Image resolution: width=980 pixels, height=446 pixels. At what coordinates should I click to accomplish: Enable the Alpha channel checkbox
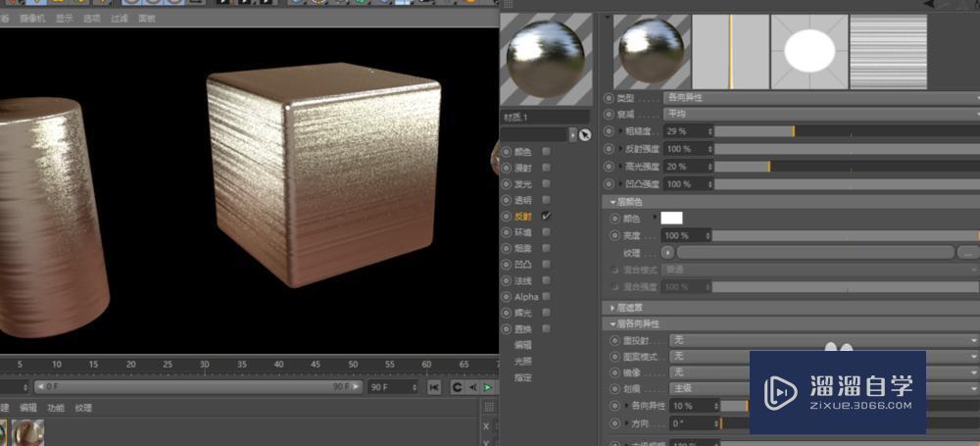point(546,296)
